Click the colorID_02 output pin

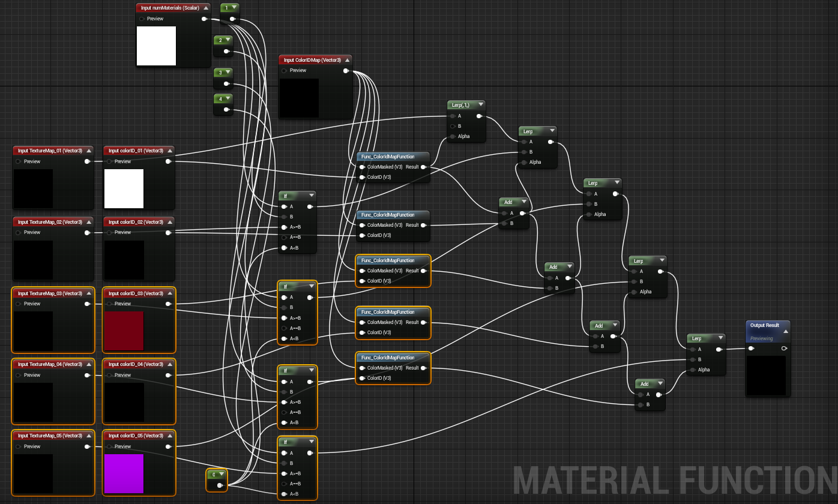(168, 232)
